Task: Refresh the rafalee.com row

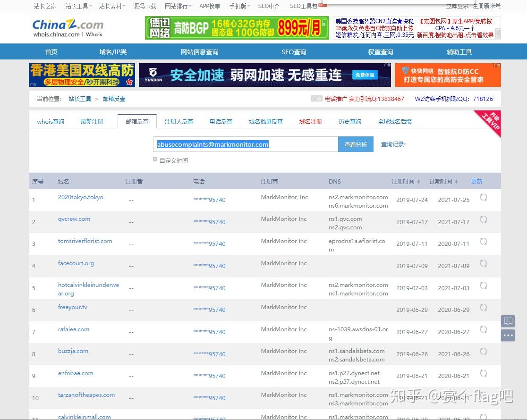Action: pos(483,329)
